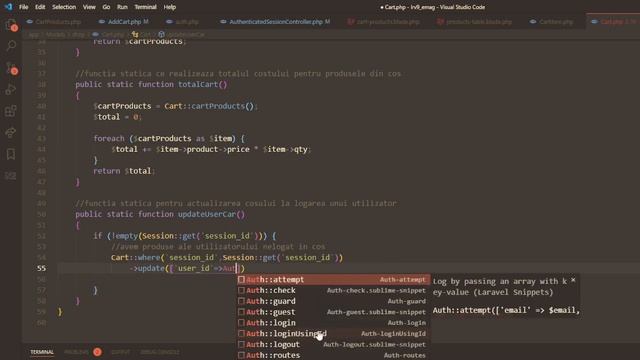Select the OUTPUT panel tab
This screenshot has width=640, height=360.
(x=120, y=352)
